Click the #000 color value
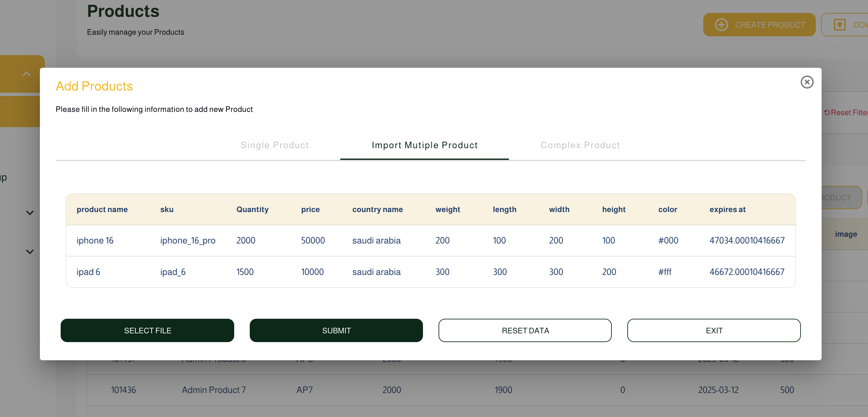The width and height of the screenshot is (868, 417). [668, 241]
